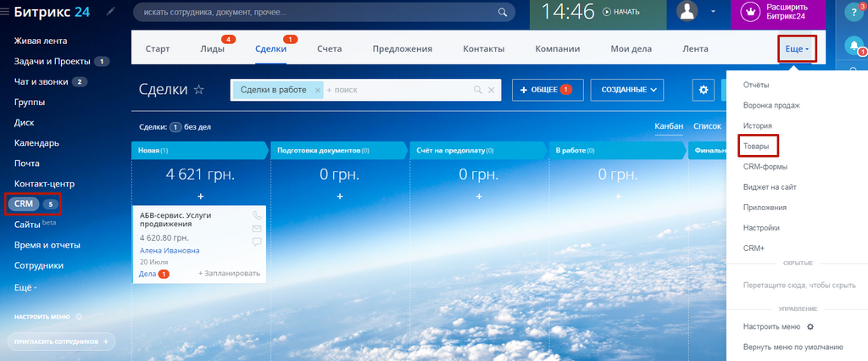Image resolution: width=868 pixels, height=361 pixels.
Task: Open the Предложения tab
Action: tap(403, 48)
